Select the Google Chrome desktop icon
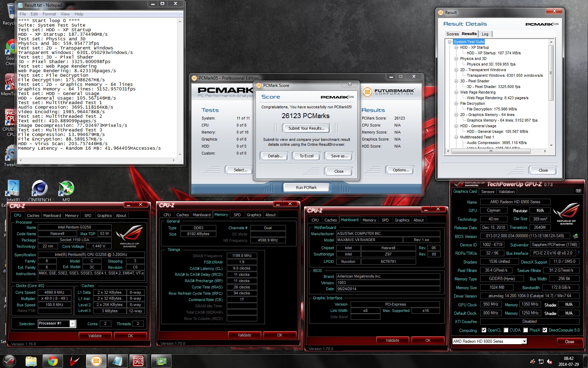 tap(10, 53)
